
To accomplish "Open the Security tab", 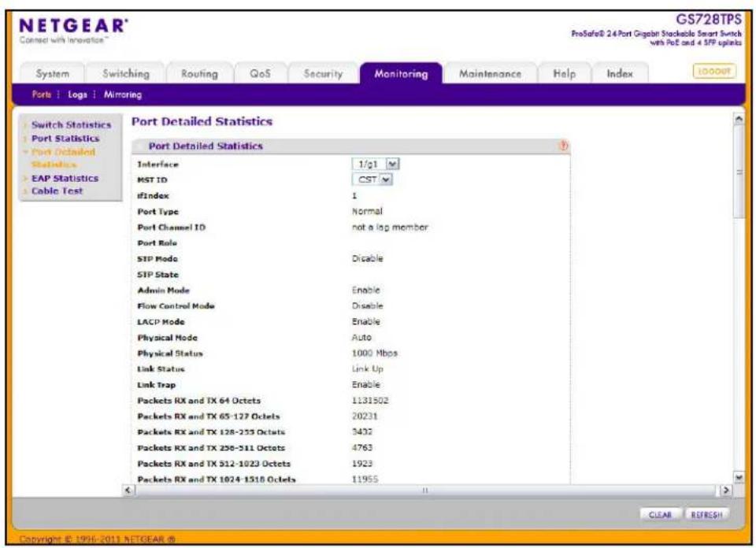I will point(323,74).
